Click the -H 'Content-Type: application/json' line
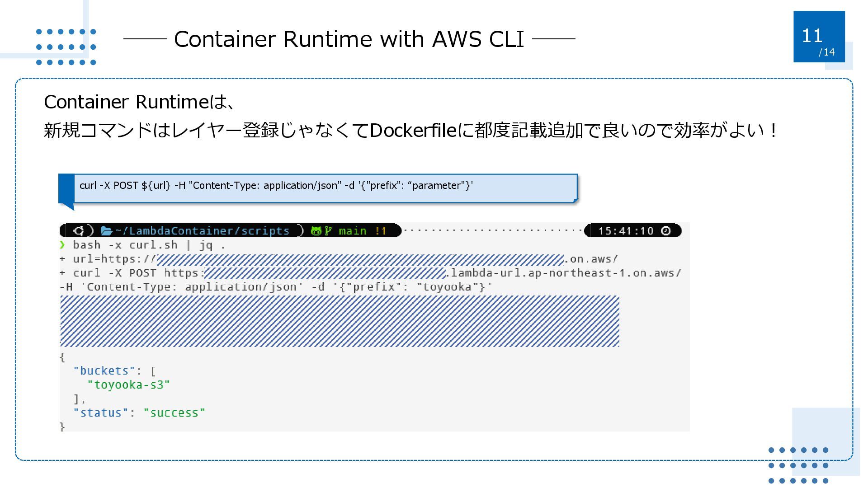 coord(276,287)
